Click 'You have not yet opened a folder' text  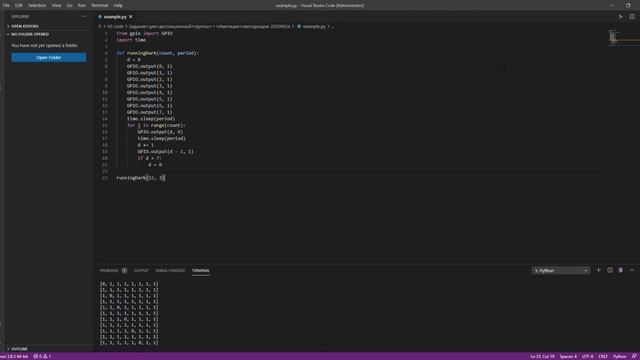44,46
